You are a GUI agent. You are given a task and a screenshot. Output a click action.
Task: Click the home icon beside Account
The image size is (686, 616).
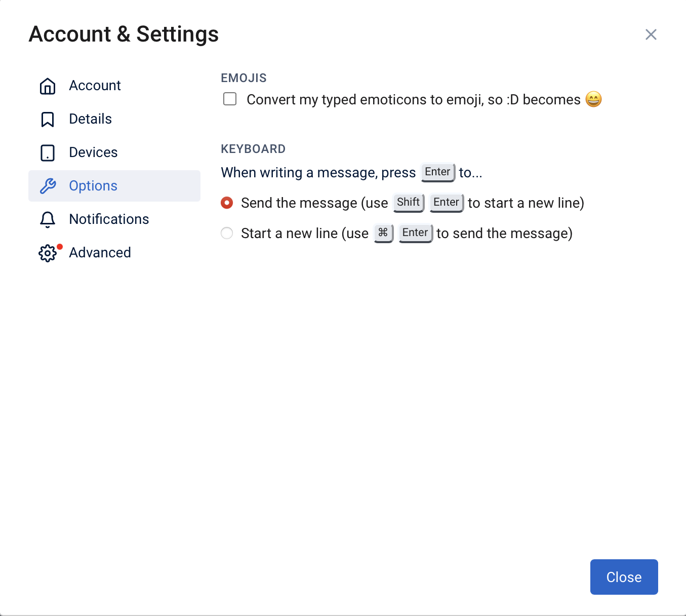coord(47,86)
